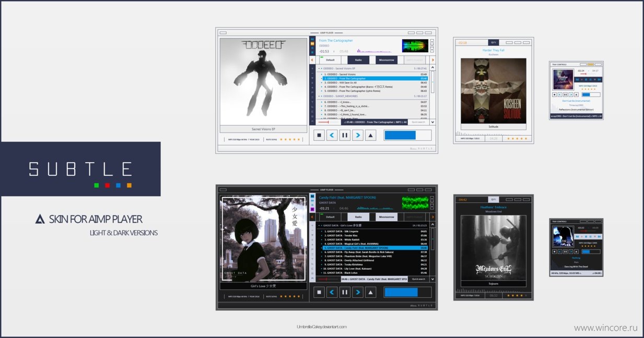Switch to Radio tab in light player
Viewport: 644px width, 338px height.
tap(358, 60)
